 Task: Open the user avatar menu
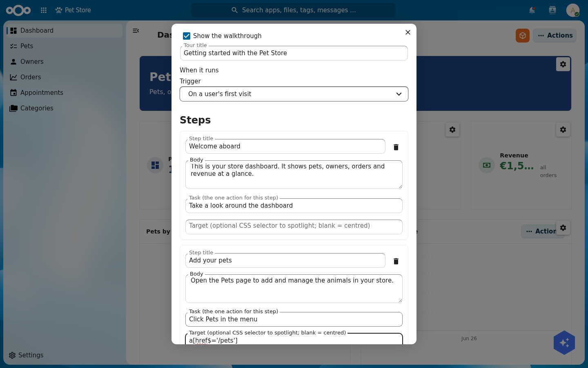tap(573, 10)
